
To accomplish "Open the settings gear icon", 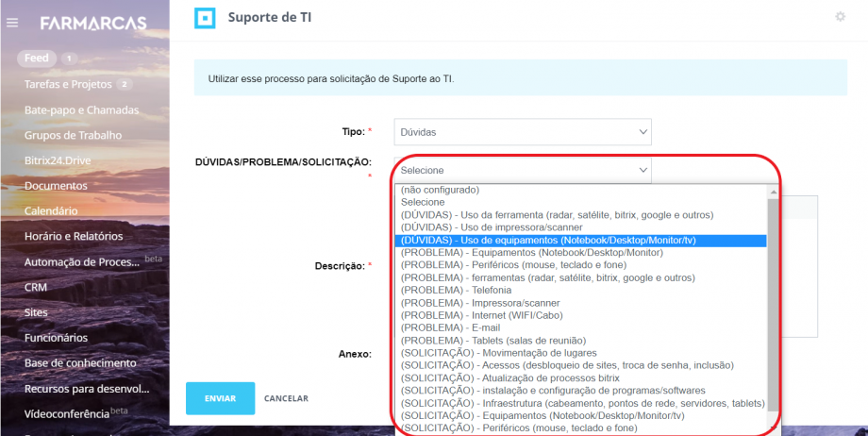I will pyautogui.click(x=840, y=17).
